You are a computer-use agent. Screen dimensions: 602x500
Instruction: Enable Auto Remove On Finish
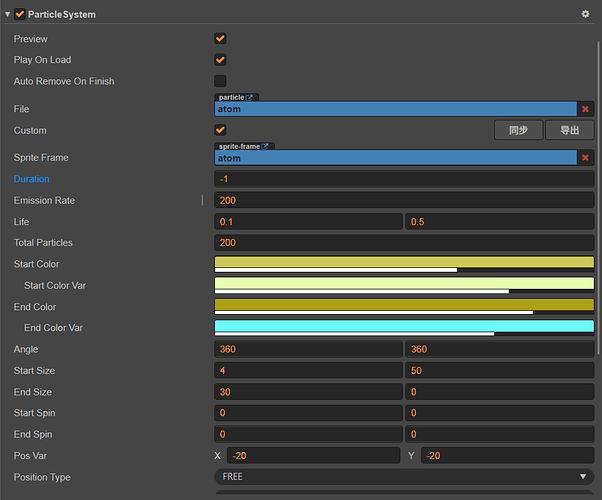[220, 81]
